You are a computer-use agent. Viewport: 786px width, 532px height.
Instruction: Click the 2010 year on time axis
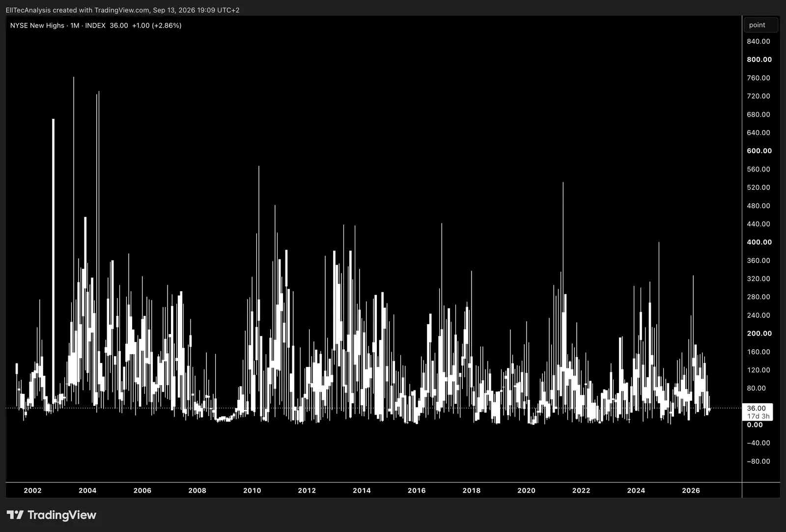tap(252, 490)
